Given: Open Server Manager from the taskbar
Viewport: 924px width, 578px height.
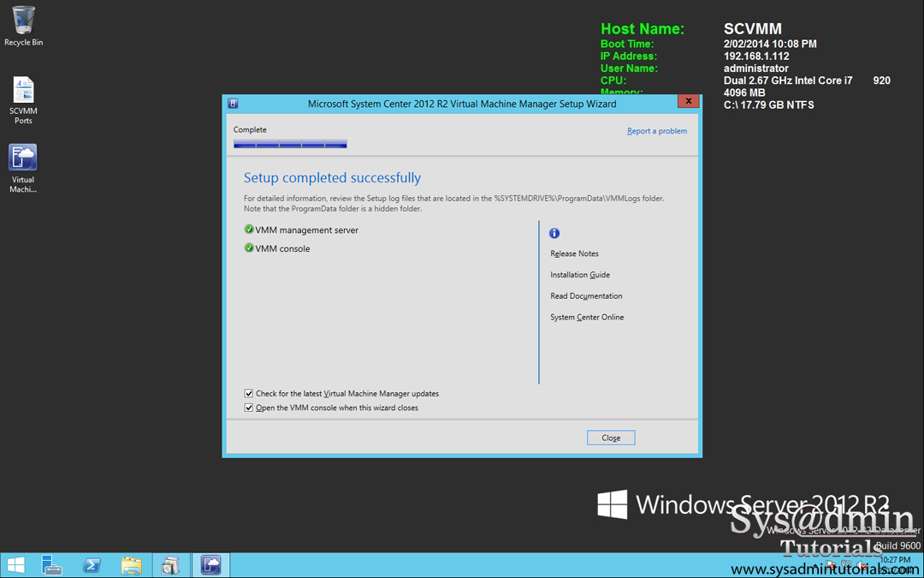Looking at the screenshot, I should point(52,565).
